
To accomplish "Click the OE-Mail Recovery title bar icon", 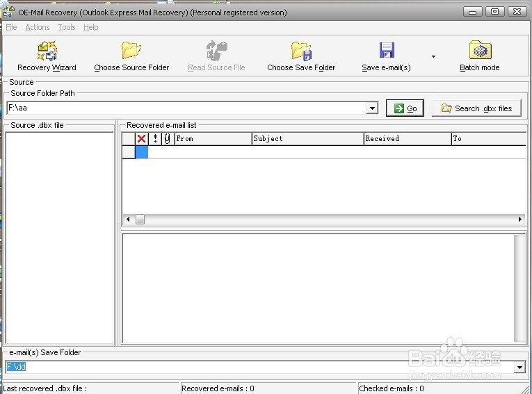I will pos(9,12).
